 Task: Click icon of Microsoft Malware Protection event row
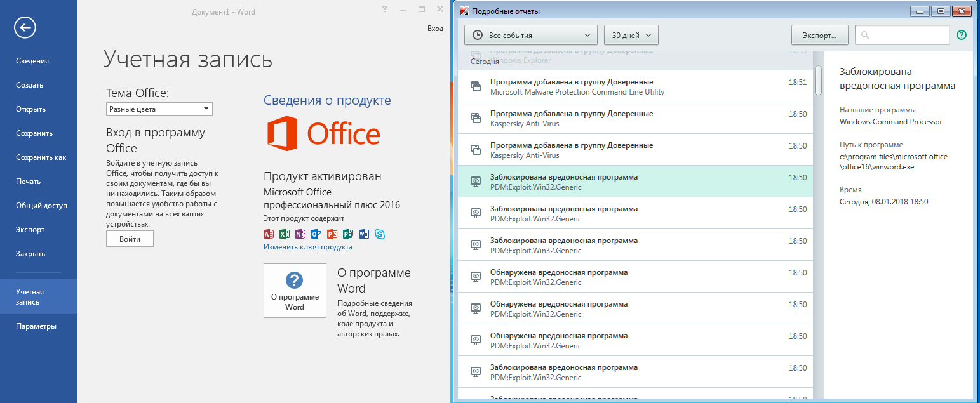pos(475,86)
